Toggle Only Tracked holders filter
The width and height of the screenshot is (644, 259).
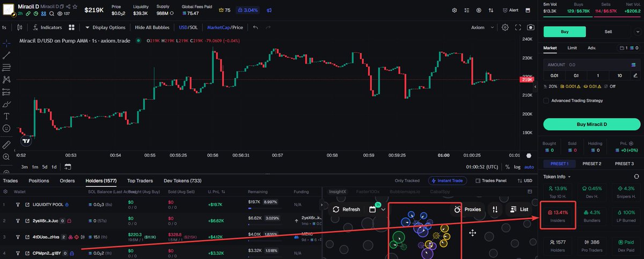tap(407, 181)
